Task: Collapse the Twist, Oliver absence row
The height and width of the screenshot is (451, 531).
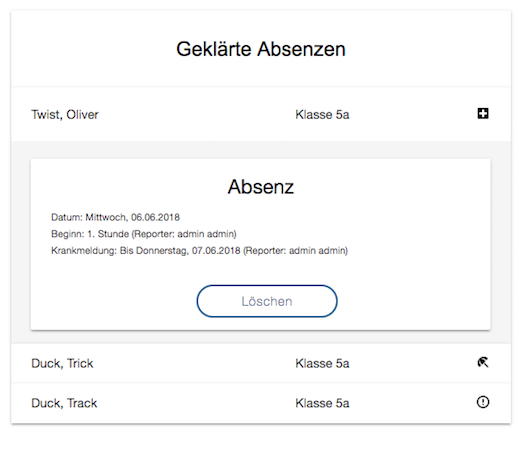Action: click(x=261, y=114)
